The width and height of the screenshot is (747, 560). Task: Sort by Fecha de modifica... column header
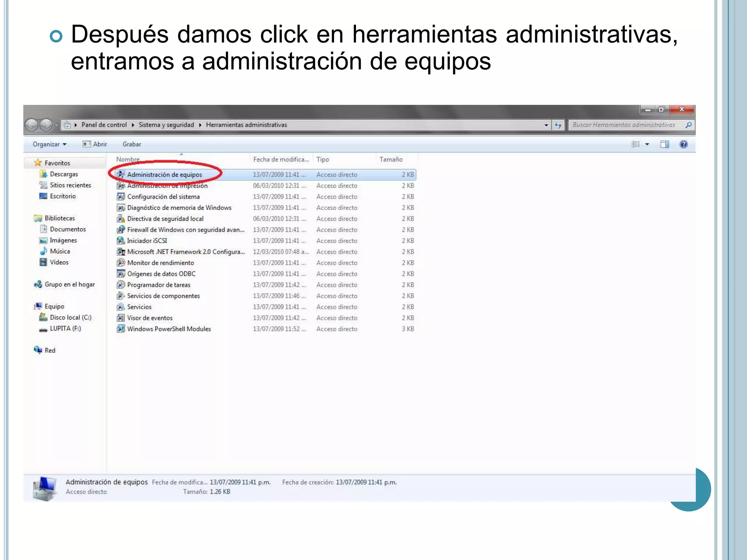pos(281,159)
